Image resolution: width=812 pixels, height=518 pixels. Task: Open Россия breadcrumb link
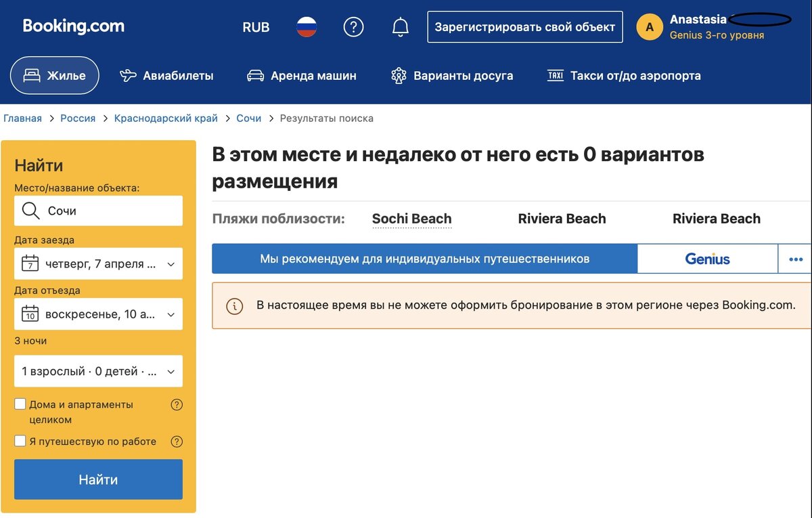point(78,118)
